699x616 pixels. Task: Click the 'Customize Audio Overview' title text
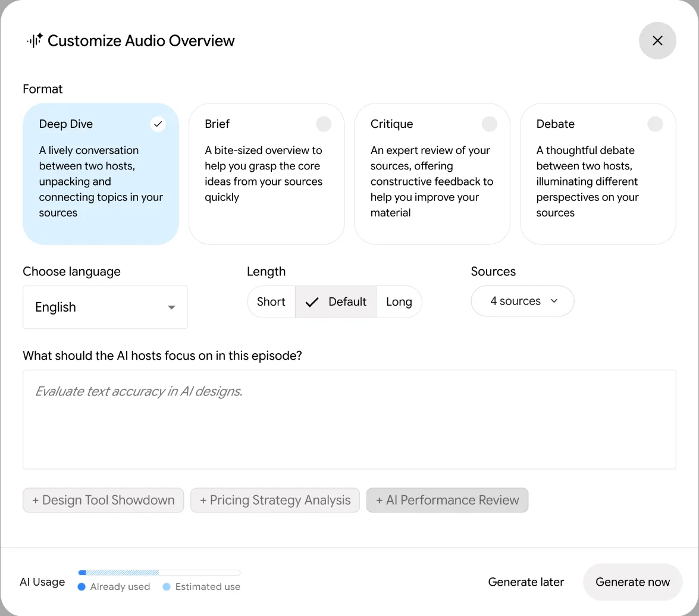point(141,40)
